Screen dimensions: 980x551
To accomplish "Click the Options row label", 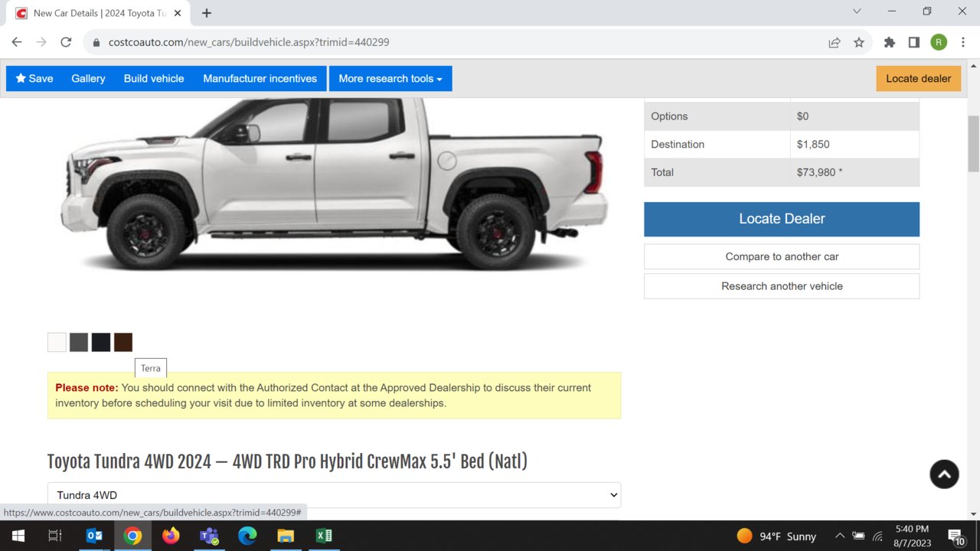I will coord(669,116).
